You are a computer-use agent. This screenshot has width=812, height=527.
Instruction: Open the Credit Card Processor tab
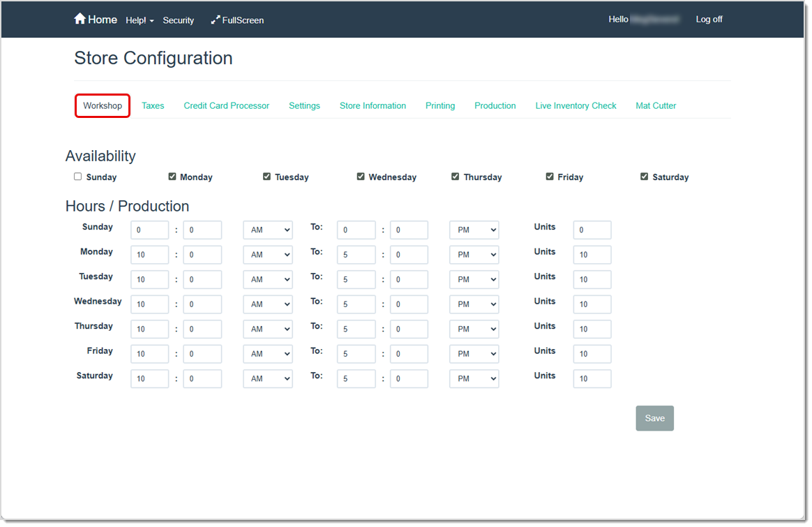pos(226,105)
